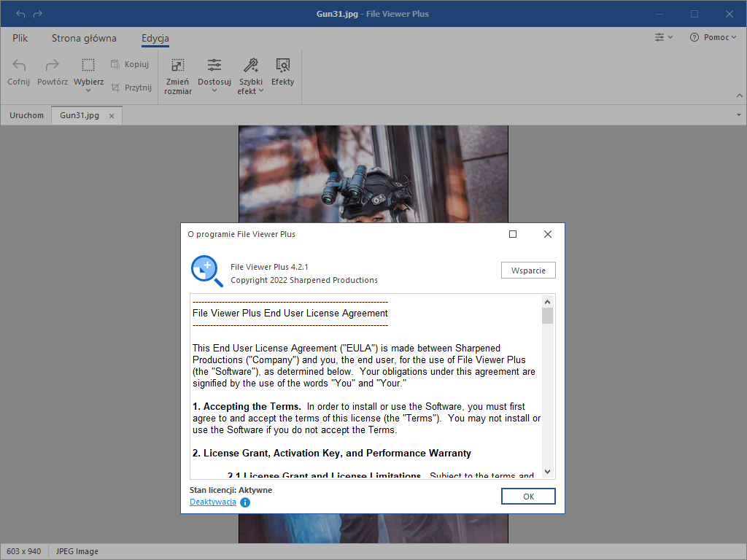
Task: Open the Plik menu
Action: pyautogui.click(x=20, y=38)
